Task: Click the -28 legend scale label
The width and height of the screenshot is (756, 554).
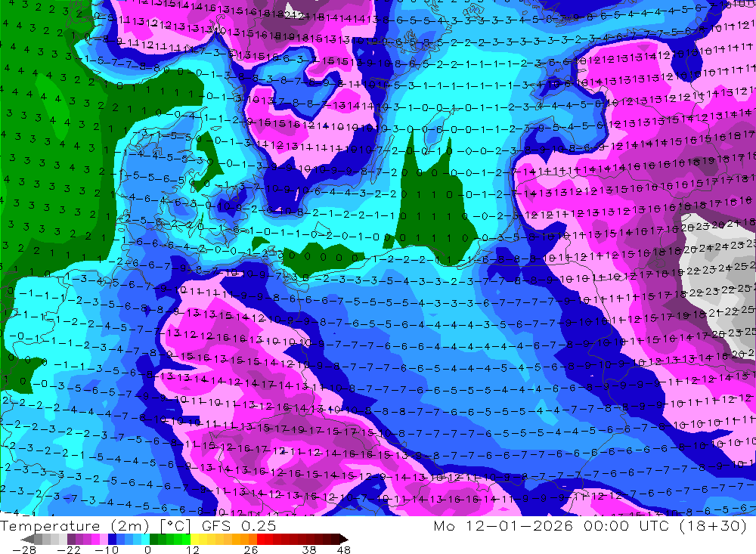Action: [24, 549]
